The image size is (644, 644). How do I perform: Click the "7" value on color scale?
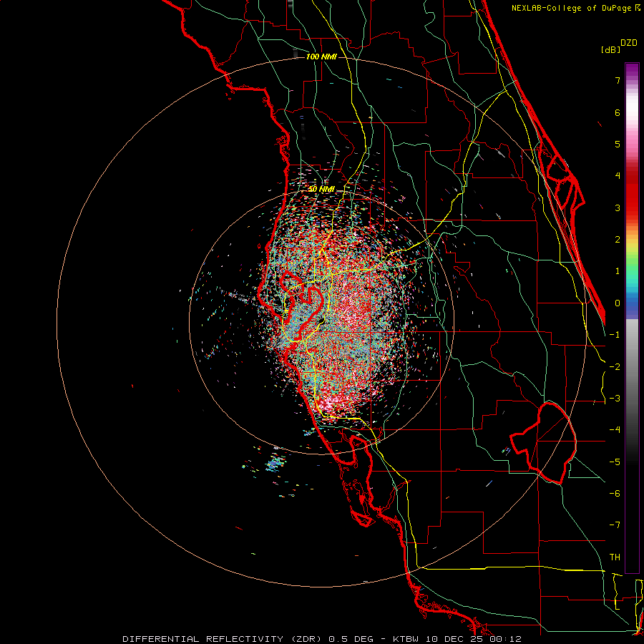[618, 80]
